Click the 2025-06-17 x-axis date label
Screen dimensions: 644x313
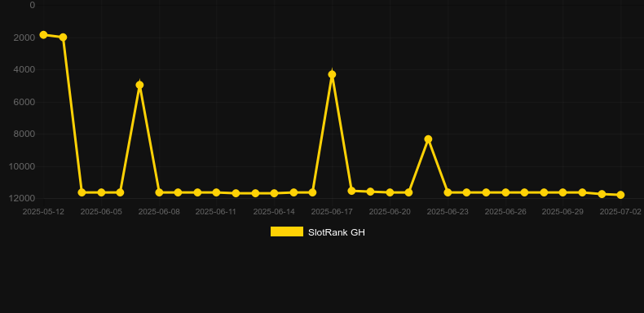pyautogui.click(x=332, y=212)
